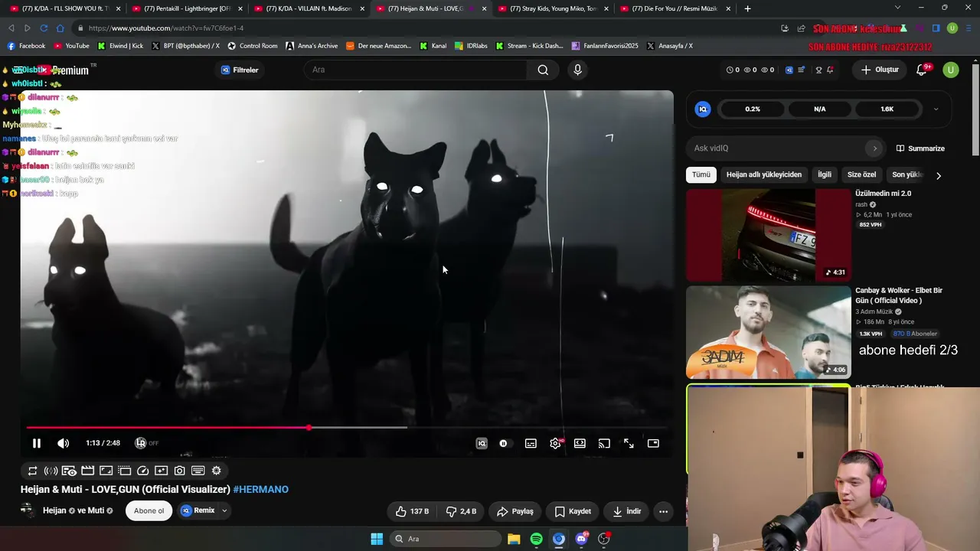Viewport: 980px width, 551px height.
Task: Toggle the LR subtitles OFF switch
Action: [146, 443]
